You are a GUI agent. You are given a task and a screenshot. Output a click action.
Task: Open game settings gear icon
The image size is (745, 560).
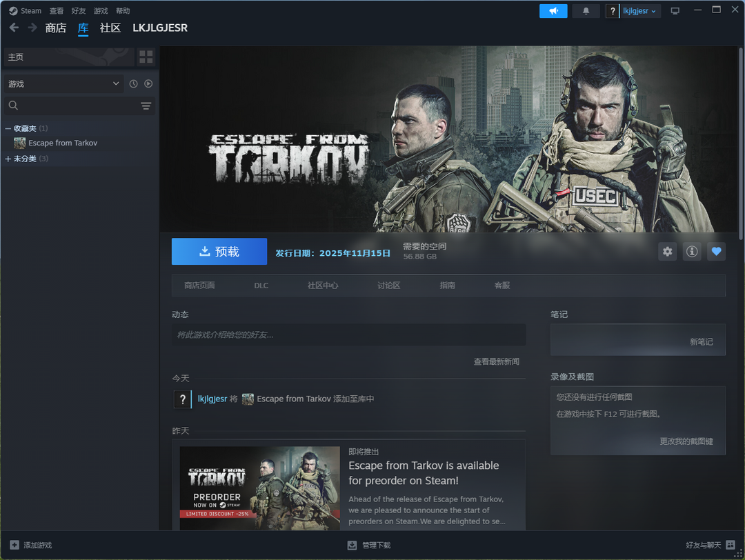click(x=667, y=252)
